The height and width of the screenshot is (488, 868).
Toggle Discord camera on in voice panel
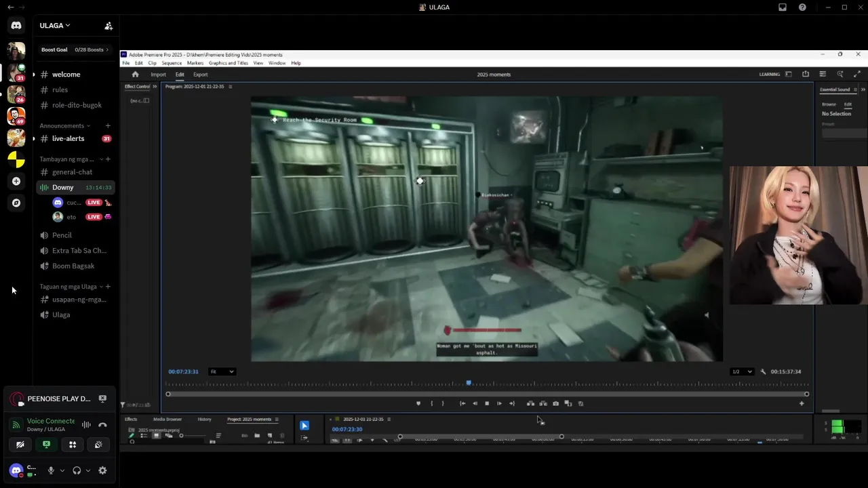coord(20,445)
